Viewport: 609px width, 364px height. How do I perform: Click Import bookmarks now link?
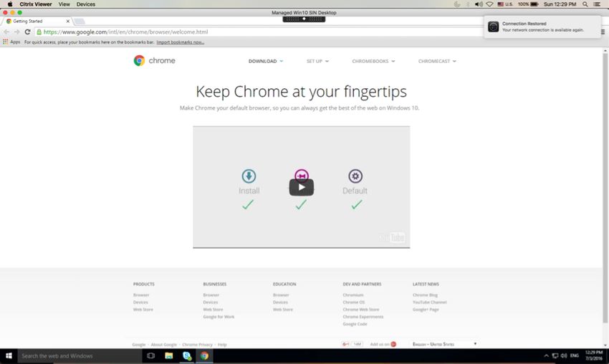pos(181,42)
